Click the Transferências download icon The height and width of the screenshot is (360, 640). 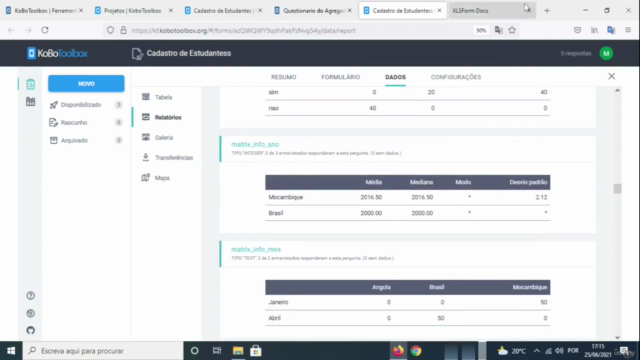click(146, 157)
